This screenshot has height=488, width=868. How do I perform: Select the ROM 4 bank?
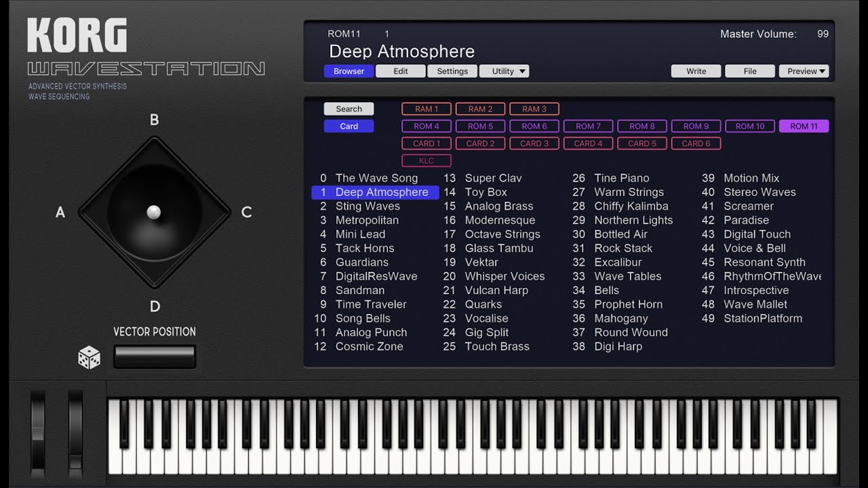(x=427, y=126)
